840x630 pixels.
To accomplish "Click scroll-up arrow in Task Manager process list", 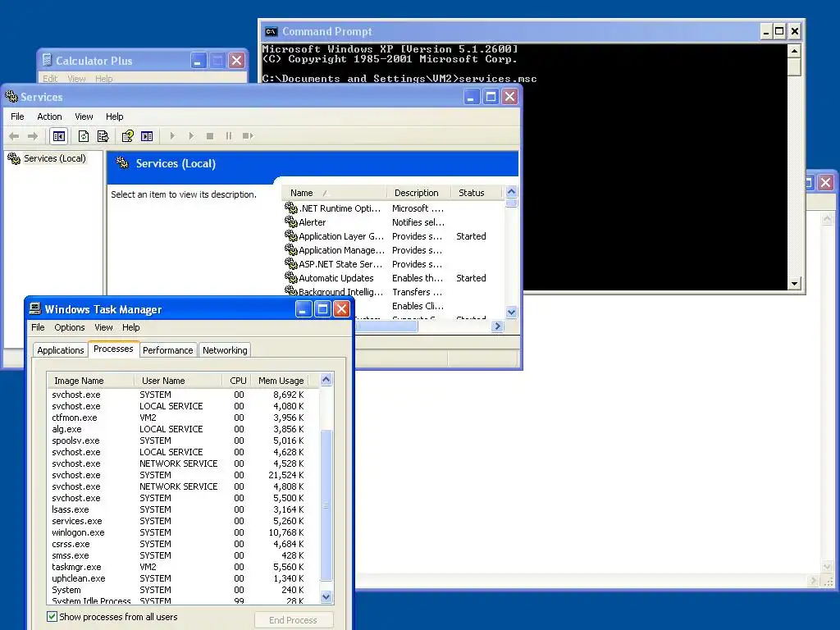I will point(326,380).
